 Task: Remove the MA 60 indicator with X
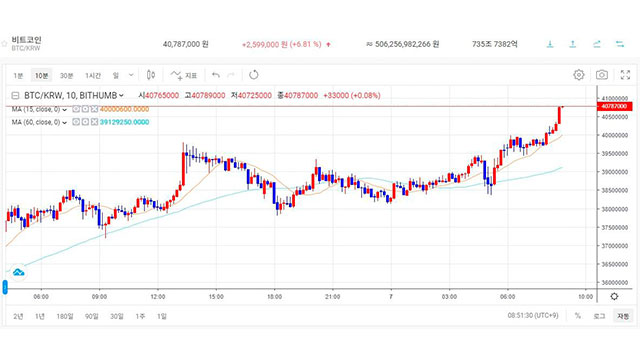click(94, 122)
